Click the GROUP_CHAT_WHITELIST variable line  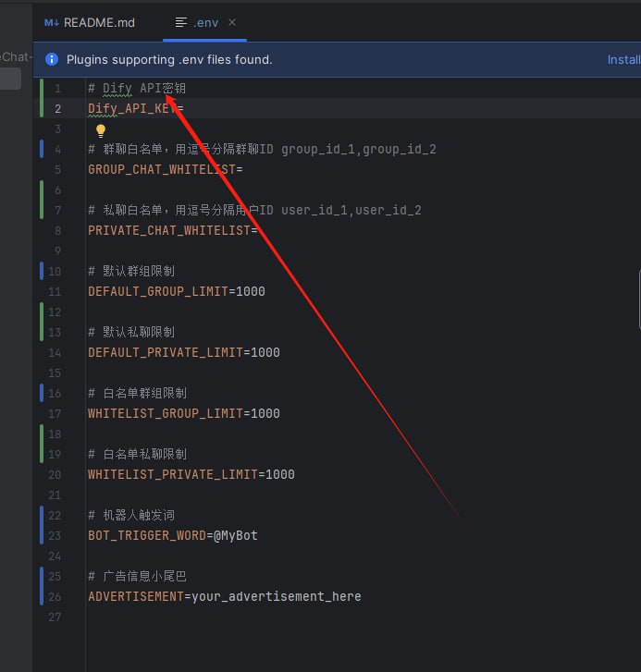(165, 169)
